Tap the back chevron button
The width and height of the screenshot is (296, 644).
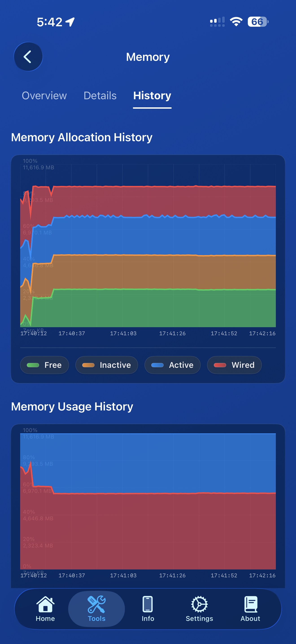point(28,56)
